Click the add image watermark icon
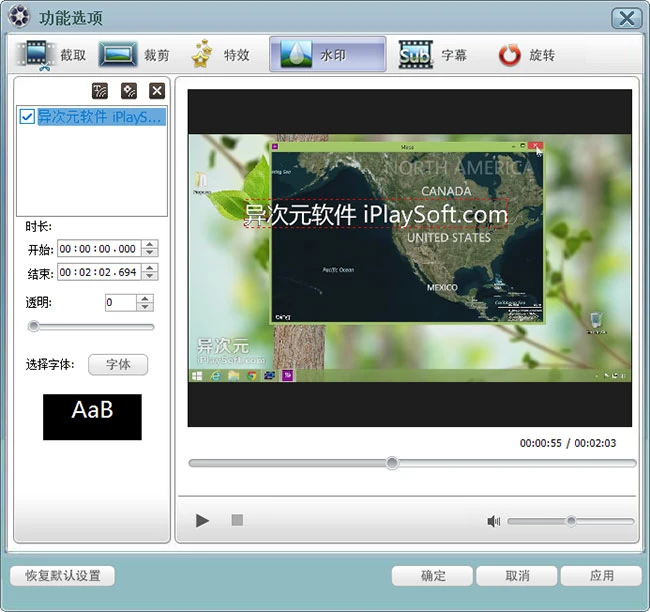Image resolution: width=650 pixels, height=612 pixels. point(128,90)
